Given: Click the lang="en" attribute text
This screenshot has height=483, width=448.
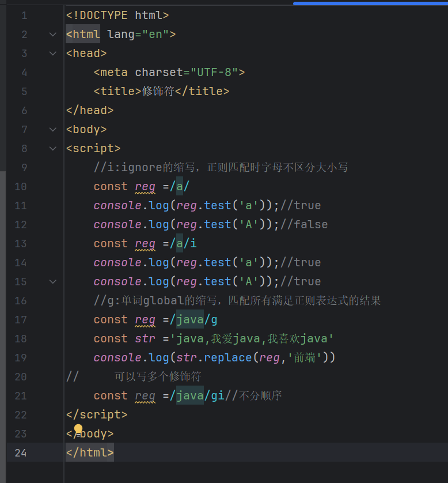Looking at the screenshot, I should click(x=138, y=35).
